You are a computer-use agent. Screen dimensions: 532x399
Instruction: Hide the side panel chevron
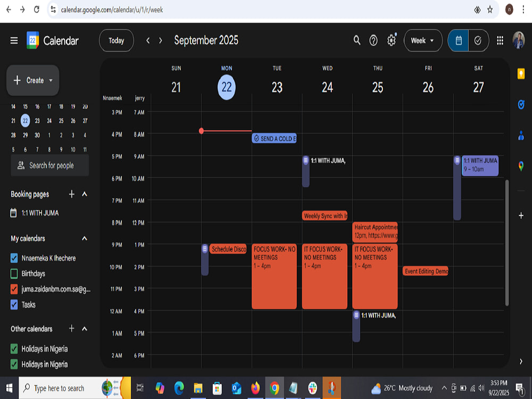pyautogui.click(x=521, y=362)
